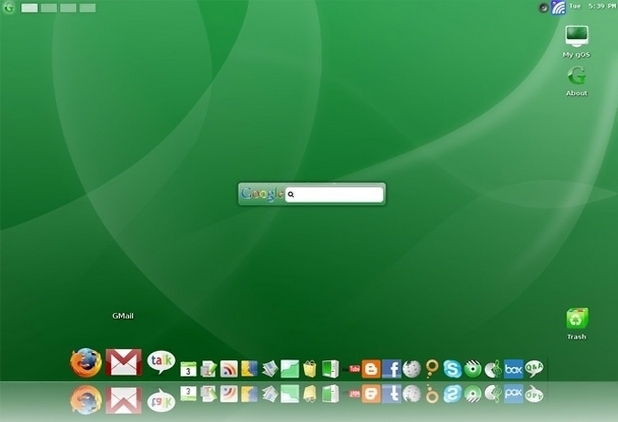Open Google Talk chat bubble icon
This screenshot has width=618, height=422.
coord(161,362)
